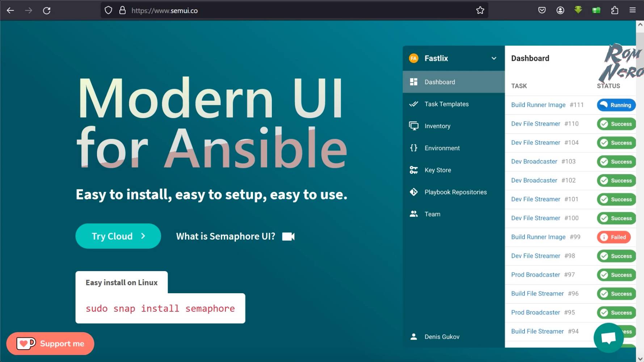
Task: Click the page scrollbar up arrow
Action: 640,25
